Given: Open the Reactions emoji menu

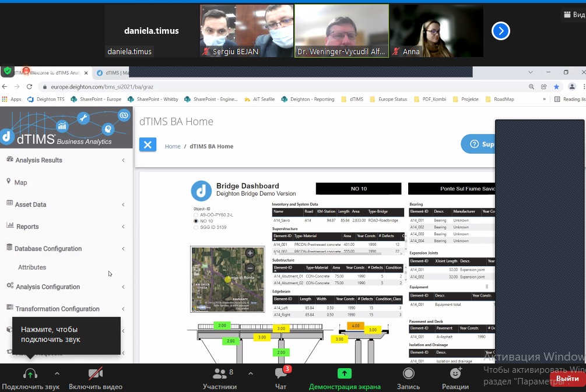Looking at the screenshot, I should click(x=455, y=374).
